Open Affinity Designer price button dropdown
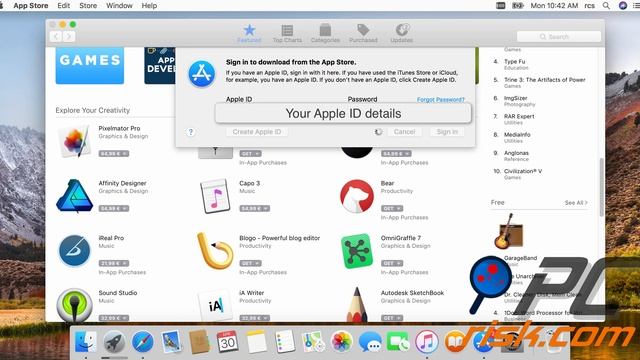 (113, 209)
